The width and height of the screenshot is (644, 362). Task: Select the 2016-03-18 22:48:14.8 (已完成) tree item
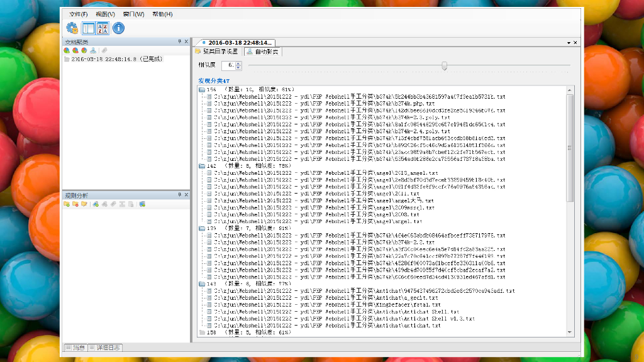pyautogui.click(x=116, y=59)
